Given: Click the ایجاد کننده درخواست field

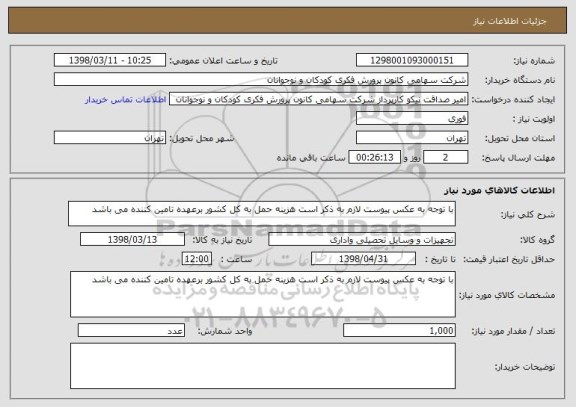Looking at the screenshot, I should (318, 99).
